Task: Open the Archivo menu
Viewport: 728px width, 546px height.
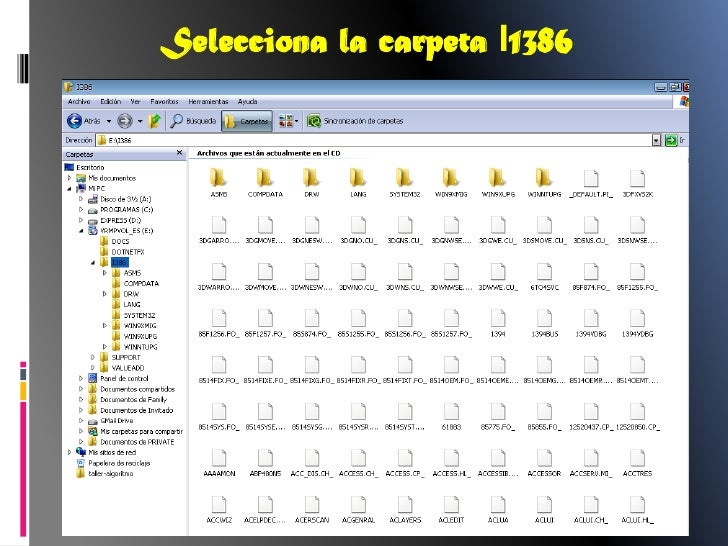Action: [79, 102]
